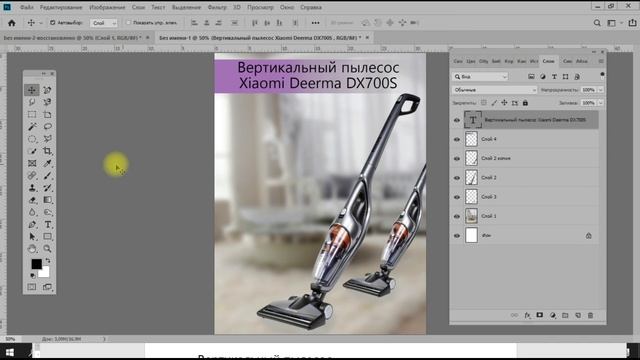Click the delete layer trash icon
This screenshot has width=640, height=360.
(590, 315)
